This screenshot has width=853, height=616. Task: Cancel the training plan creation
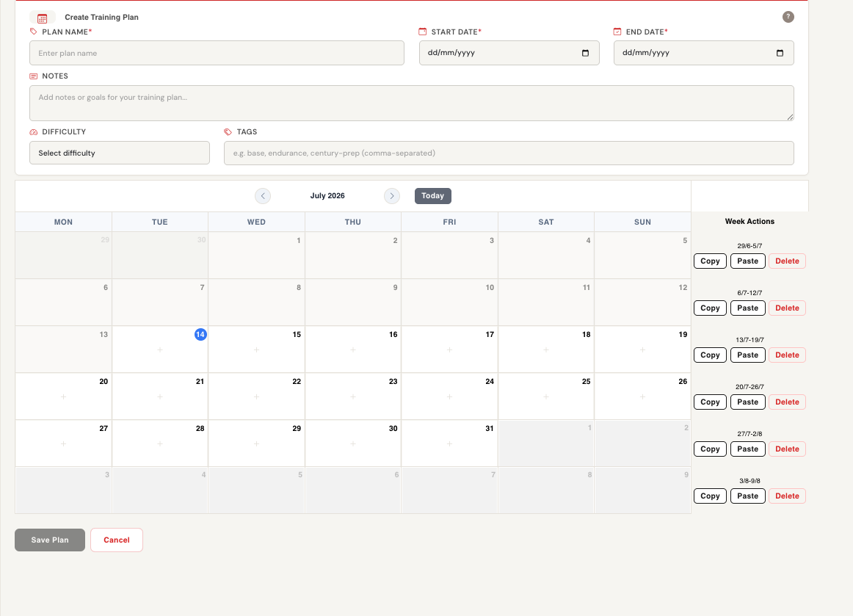(117, 540)
